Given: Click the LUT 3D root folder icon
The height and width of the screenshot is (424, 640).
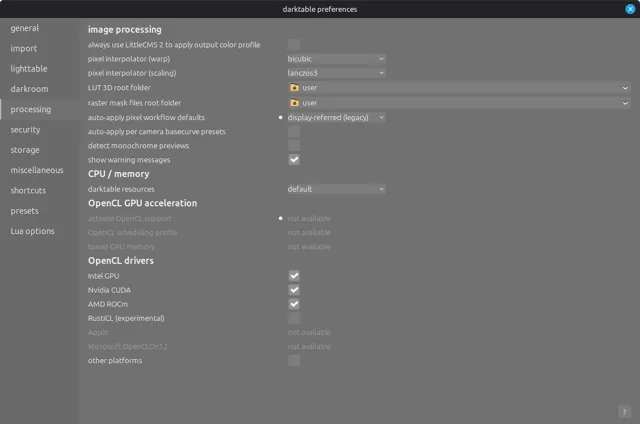Looking at the screenshot, I should 294,88.
